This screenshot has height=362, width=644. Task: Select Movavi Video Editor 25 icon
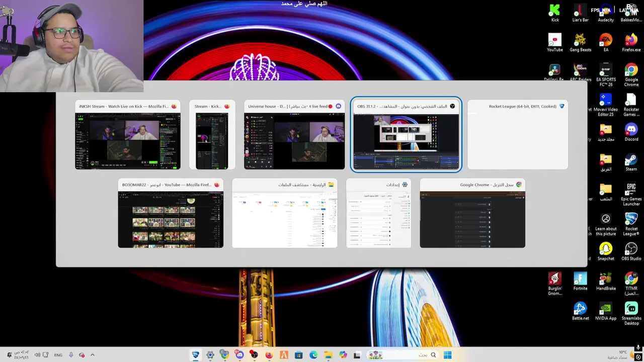tap(606, 105)
